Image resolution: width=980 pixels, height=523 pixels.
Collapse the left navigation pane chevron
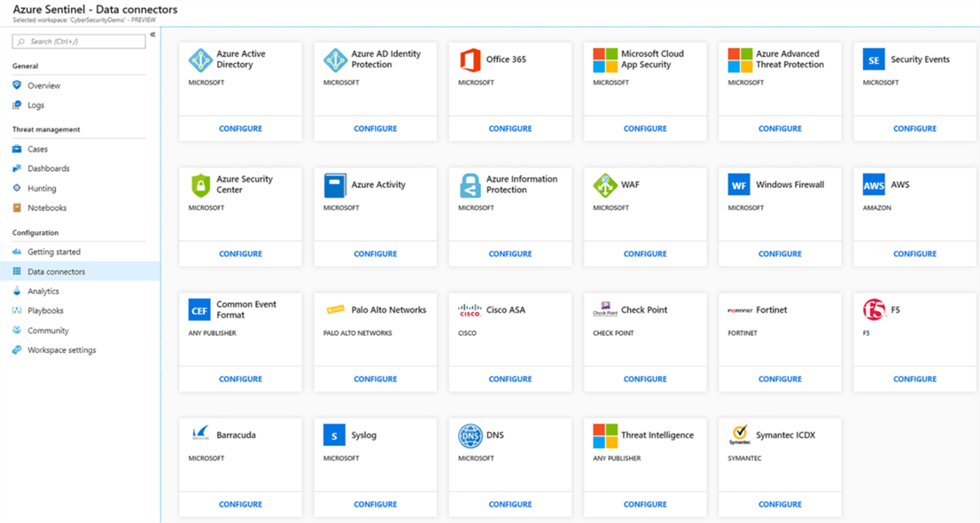(152, 35)
